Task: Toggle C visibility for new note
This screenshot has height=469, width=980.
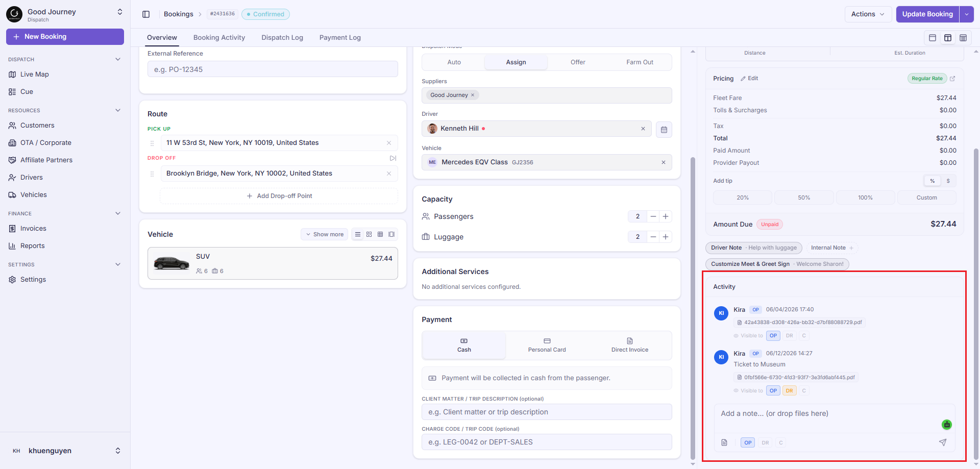Action: 781,442
